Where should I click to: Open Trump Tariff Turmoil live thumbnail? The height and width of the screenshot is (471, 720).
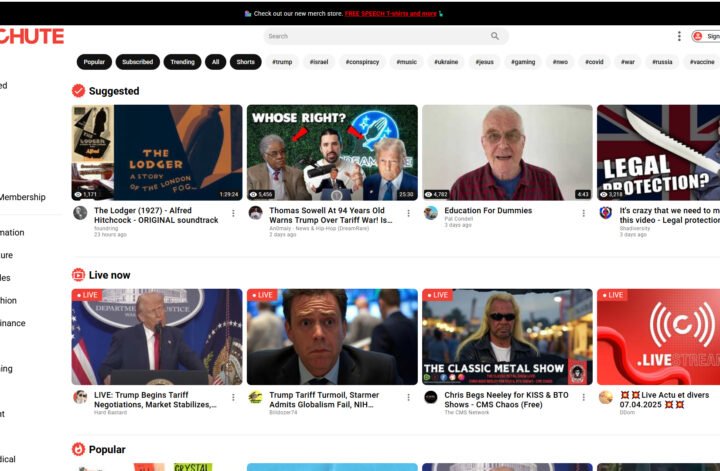[332, 336]
